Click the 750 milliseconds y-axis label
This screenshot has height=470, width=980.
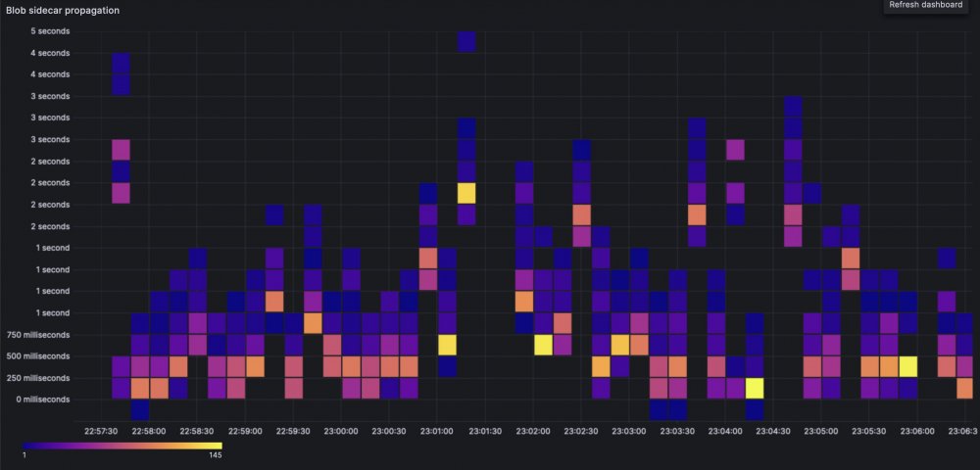tap(40, 335)
